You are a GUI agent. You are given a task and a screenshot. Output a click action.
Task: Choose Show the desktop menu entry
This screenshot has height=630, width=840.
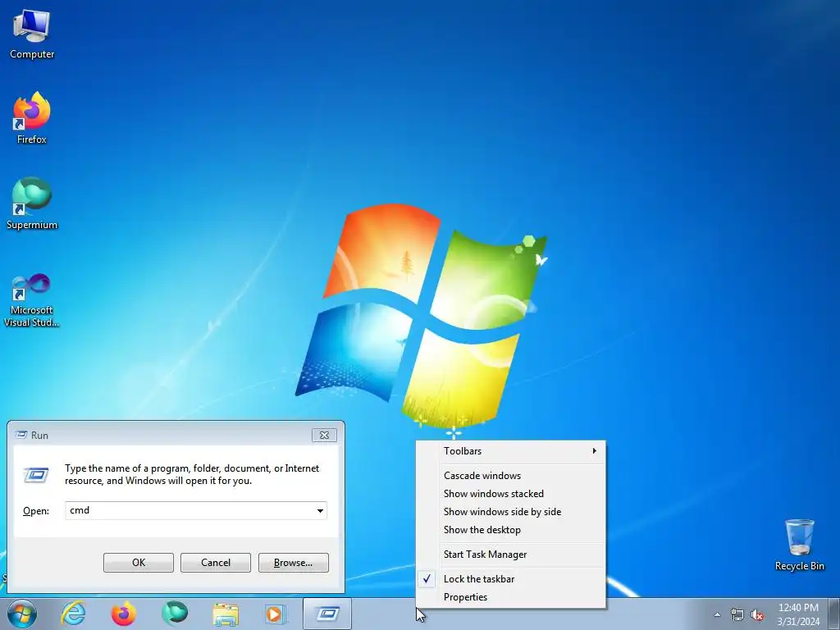coord(511,530)
